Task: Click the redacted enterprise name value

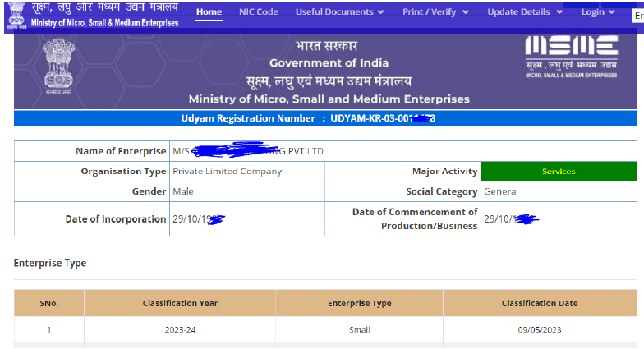Action: coord(248,151)
